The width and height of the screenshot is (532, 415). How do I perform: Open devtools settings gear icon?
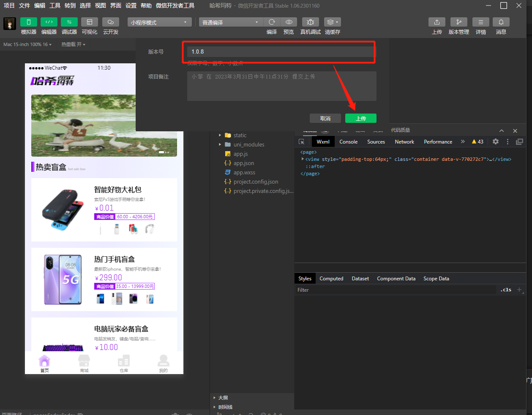(496, 142)
